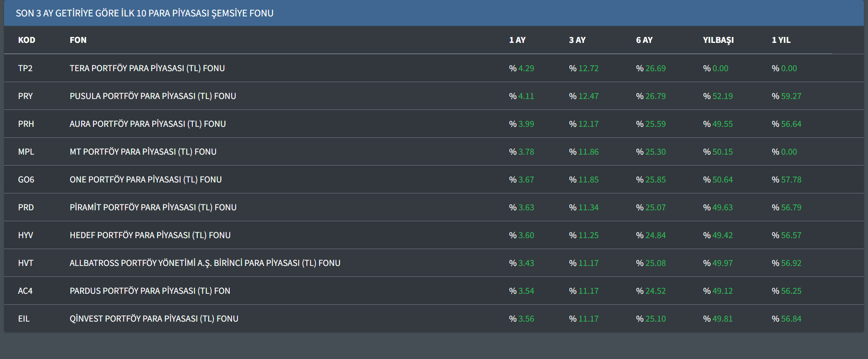Click the FON column header
The height and width of the screenshot is (359, 868).
coord(78,40)
